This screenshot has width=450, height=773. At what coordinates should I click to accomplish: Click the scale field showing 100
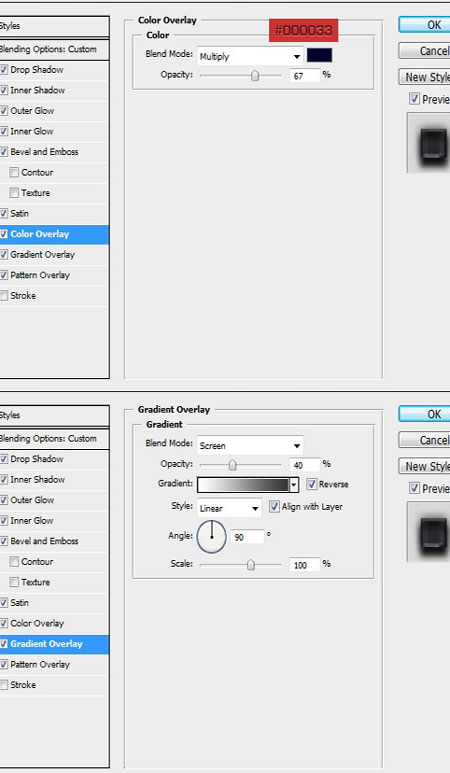pyautogui.click(x=305, y=565)
